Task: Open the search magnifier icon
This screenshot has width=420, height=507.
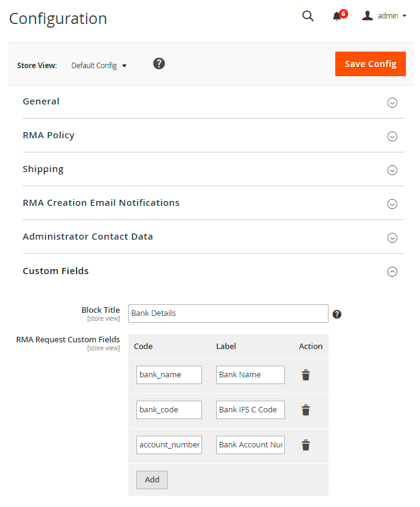Action: 308,16
